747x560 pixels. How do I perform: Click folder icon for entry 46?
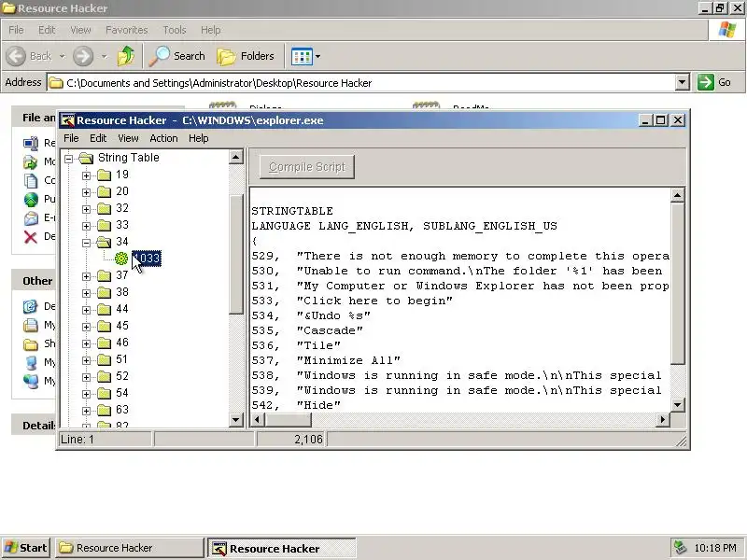coord(104,343)
